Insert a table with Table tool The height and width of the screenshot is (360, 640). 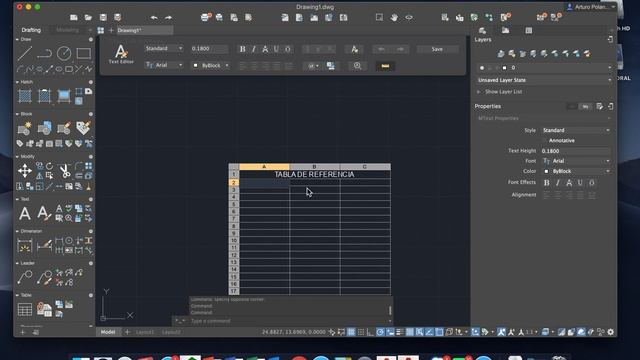click(24, 309)
